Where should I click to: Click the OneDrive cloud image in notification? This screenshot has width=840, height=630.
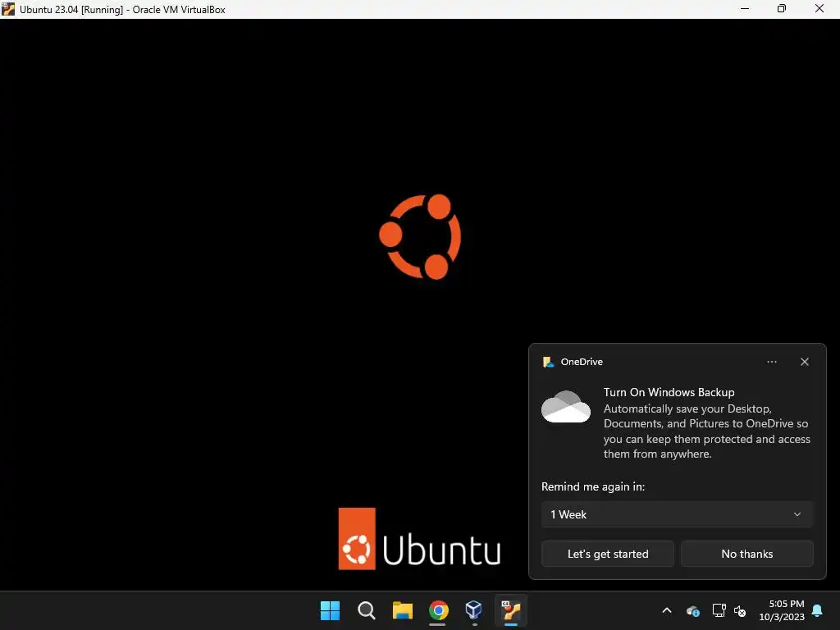pyautogui.click(x=566, y=407)
